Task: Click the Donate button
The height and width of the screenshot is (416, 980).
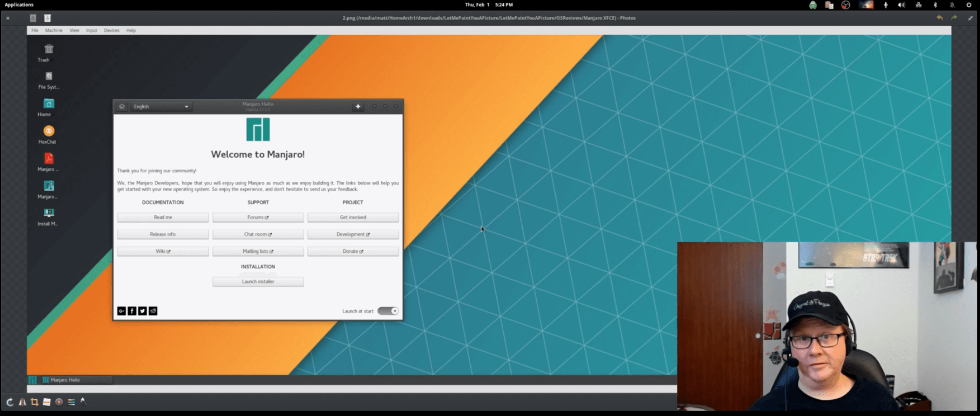Action: pyautogui.click(x=353, y=251)
